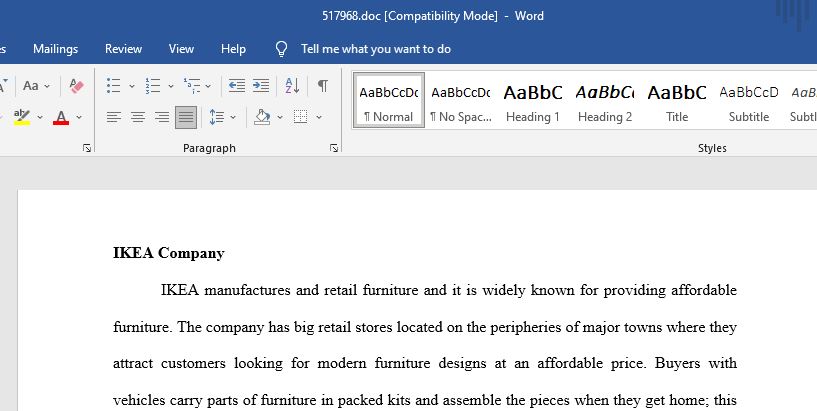Apply the Title style
This screenshot has width=817, height=411.
pos(676,101)
